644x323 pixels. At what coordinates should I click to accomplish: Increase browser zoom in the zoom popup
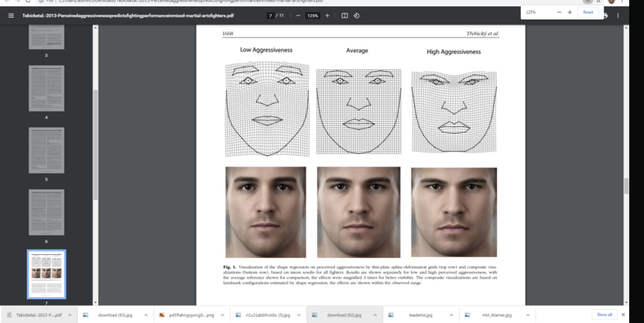570,12
